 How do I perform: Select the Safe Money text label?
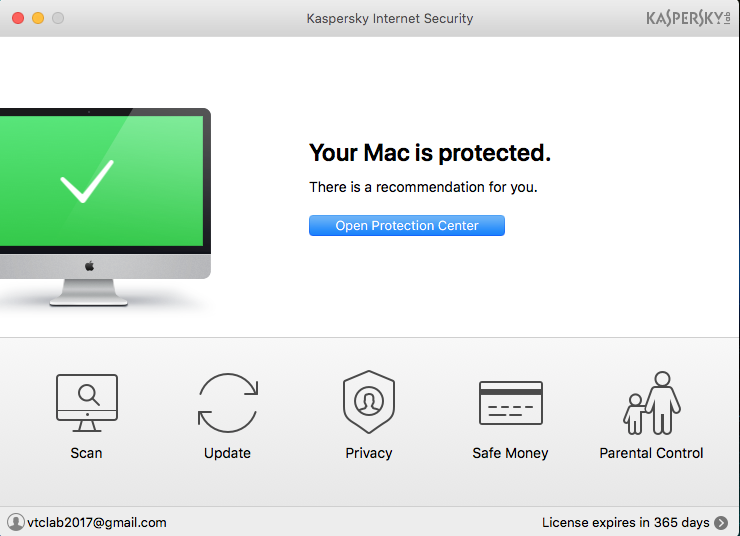click(510, 453)
